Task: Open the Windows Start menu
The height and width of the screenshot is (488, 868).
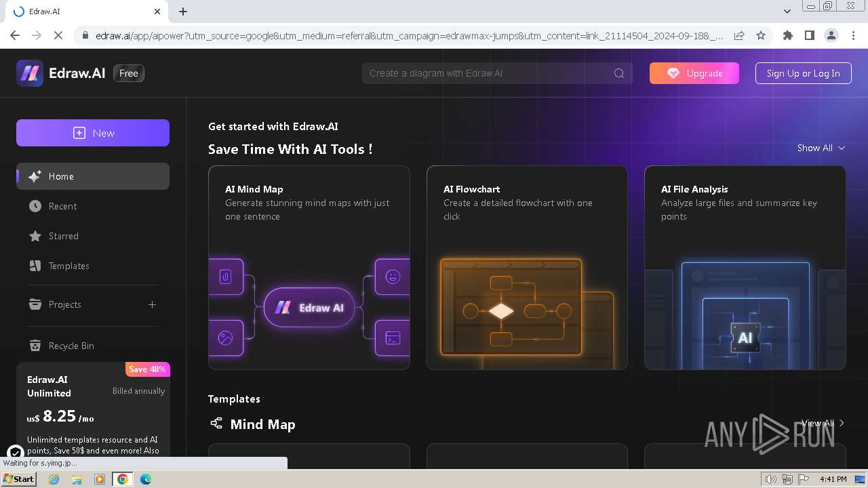Action: click(18, 479)
